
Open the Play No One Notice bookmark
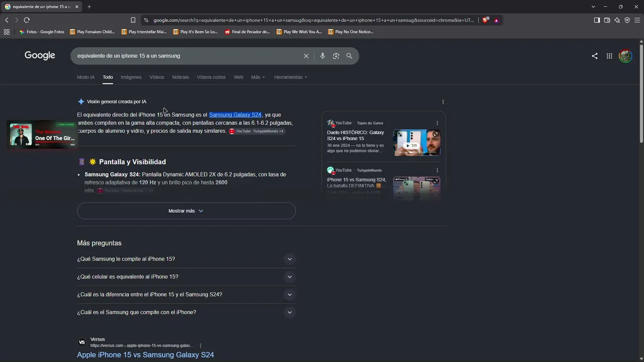[350, 32]
